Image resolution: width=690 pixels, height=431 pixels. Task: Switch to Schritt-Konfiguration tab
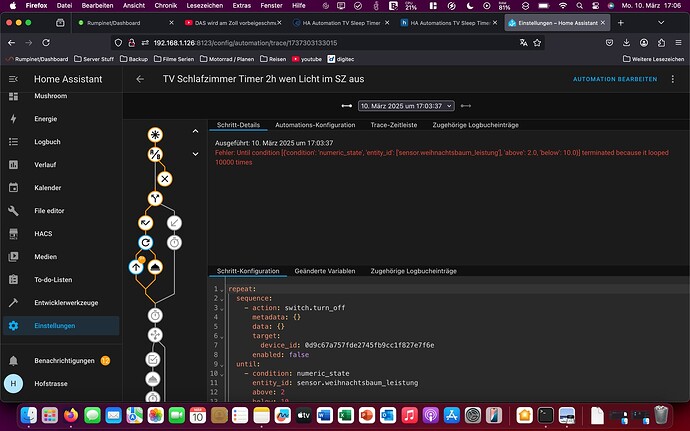click(248, 271)
